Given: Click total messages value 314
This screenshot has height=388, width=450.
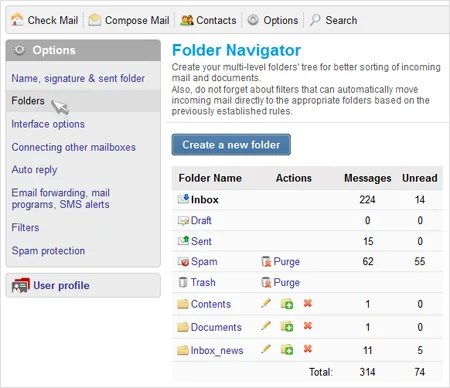Looking at the screenshot, I should pyautogui.click(x=367, y=372).
